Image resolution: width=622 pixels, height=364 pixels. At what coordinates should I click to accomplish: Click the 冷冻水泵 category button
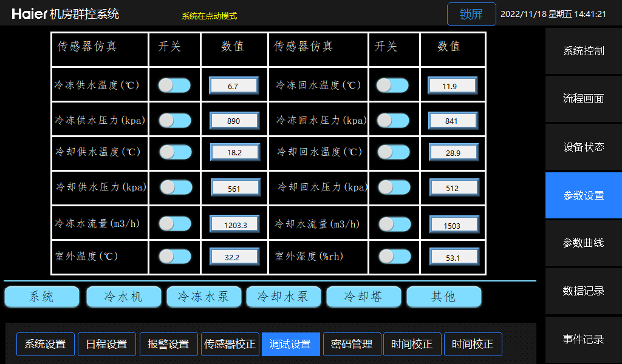pyautogui.click(x=203, y=297)
